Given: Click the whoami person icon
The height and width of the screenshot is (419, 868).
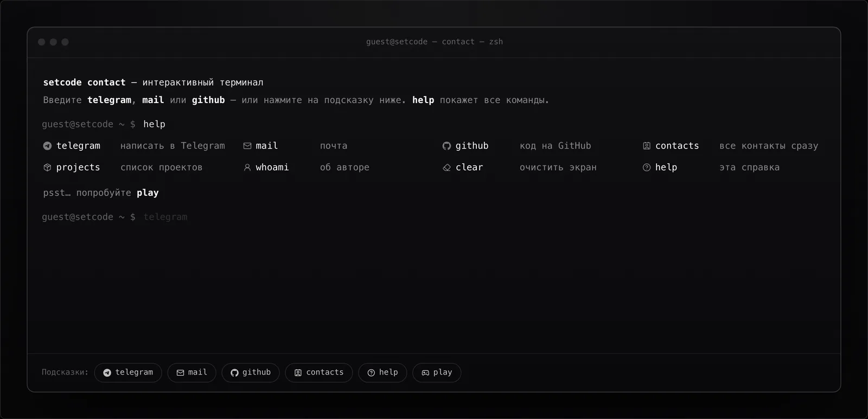Looking at the screenshot, I should pos(247,167).
